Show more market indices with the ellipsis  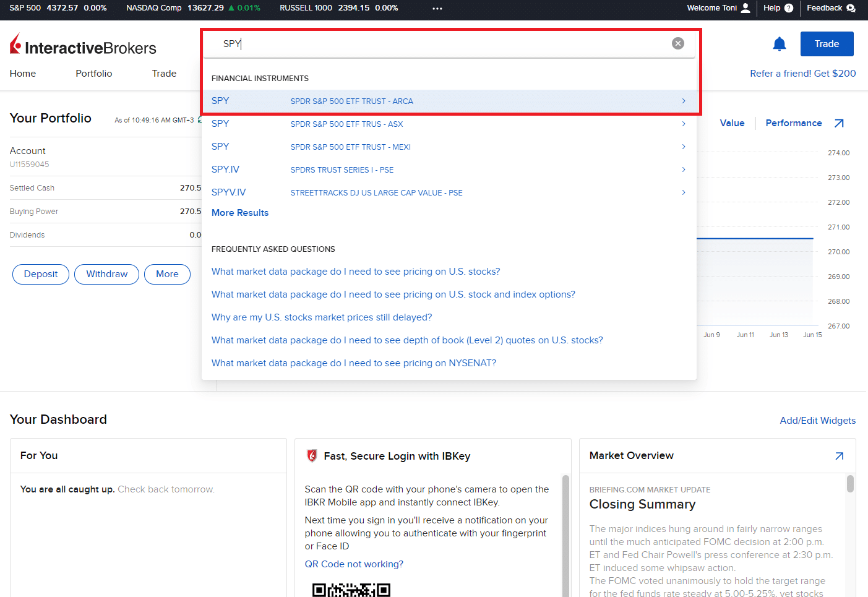437,9
